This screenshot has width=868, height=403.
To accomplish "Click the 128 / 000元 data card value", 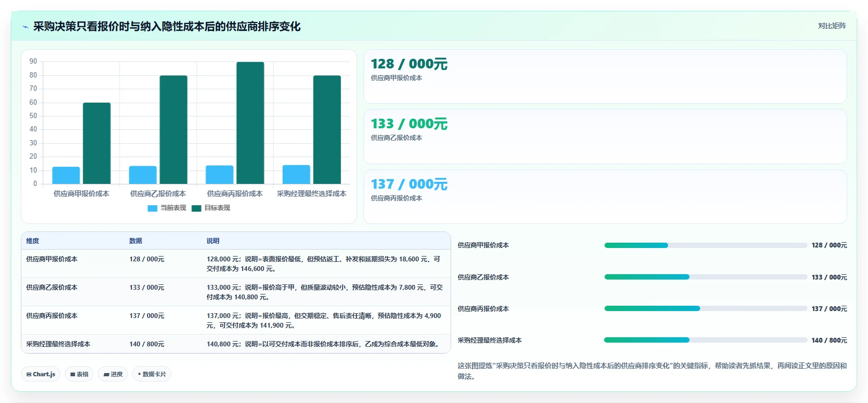I will pyautogui.click(x=409, y=64).
